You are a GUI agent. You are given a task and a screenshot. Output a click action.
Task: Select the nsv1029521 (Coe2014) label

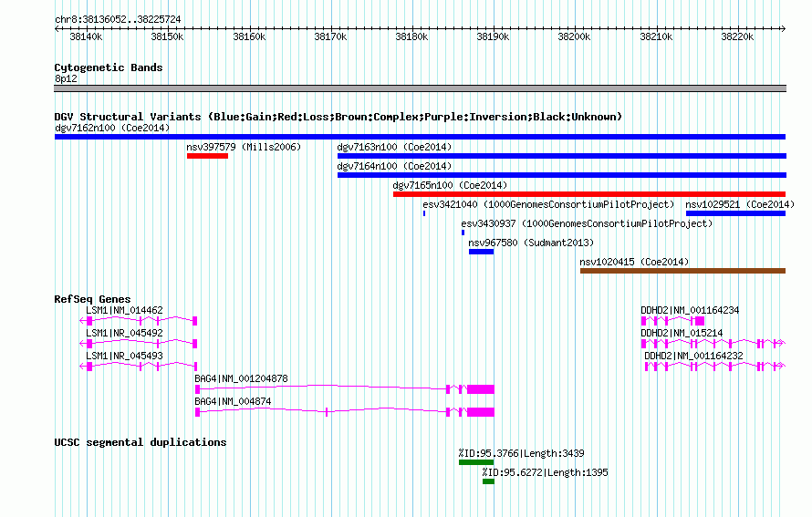(740, 204)
